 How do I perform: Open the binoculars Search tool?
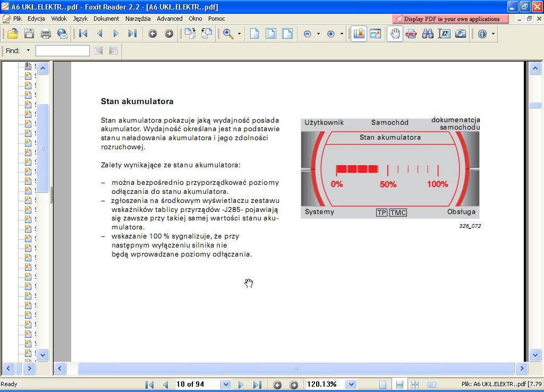(428, 33)
